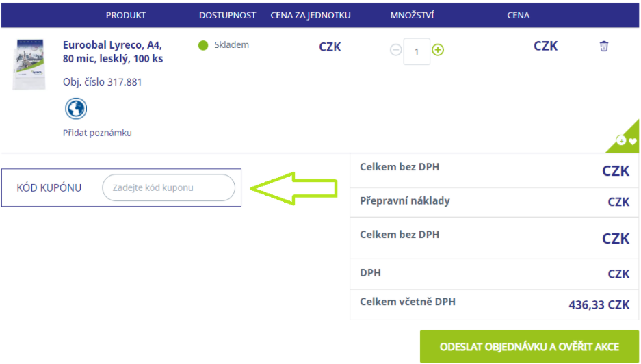The width and height of the screenshot is (641, 364).
Task: Click the PRODUKT column header
Action: pos(126,16)
